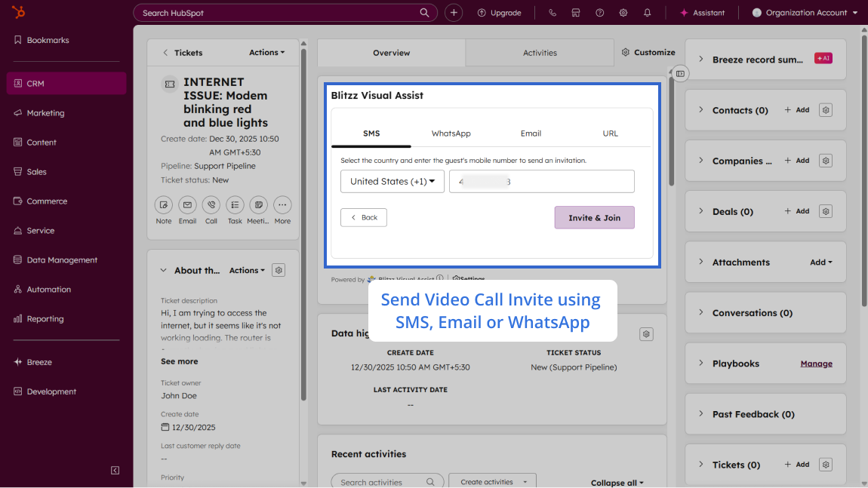Click the Note icon on ticket

click(164, 205)
